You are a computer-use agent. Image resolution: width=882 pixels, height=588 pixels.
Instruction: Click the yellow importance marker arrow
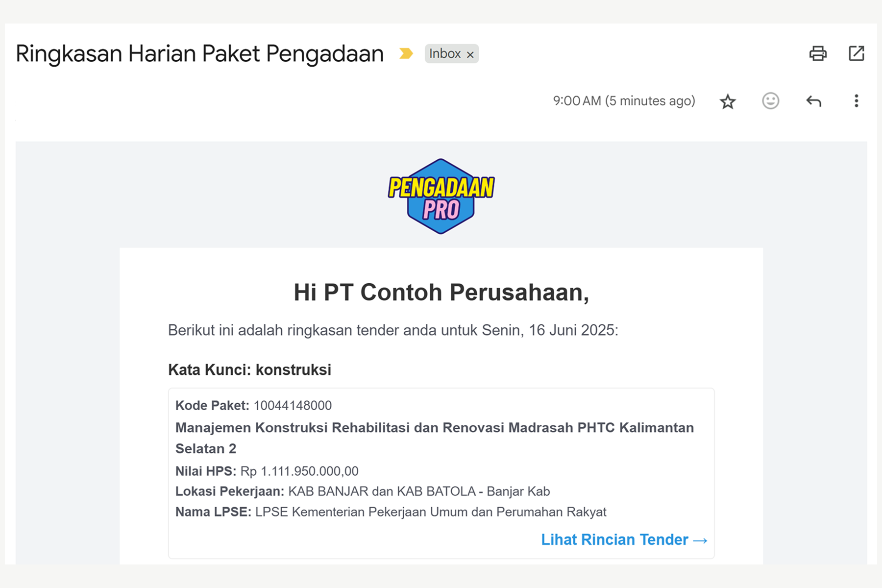(406, 53)
